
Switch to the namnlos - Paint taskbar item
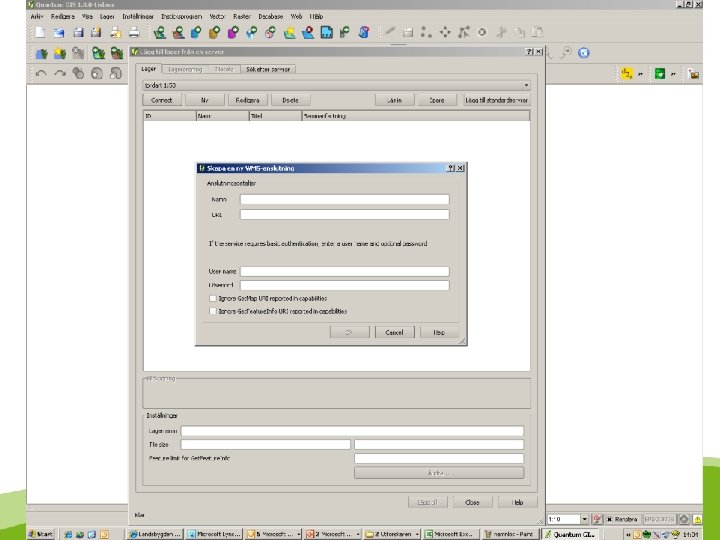pyautogui.click(x=509, y=534)
